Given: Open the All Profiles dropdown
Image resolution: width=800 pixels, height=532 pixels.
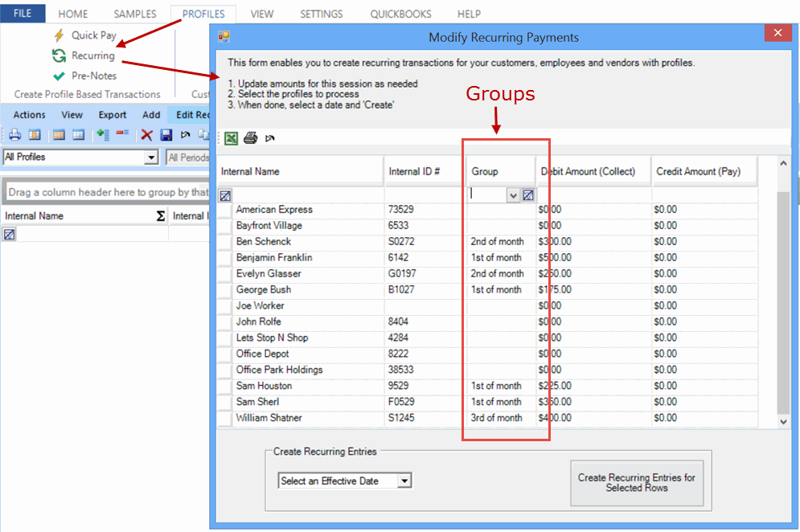Looking at the screenshot, I should pyautogui.click(x=150, y=158).
